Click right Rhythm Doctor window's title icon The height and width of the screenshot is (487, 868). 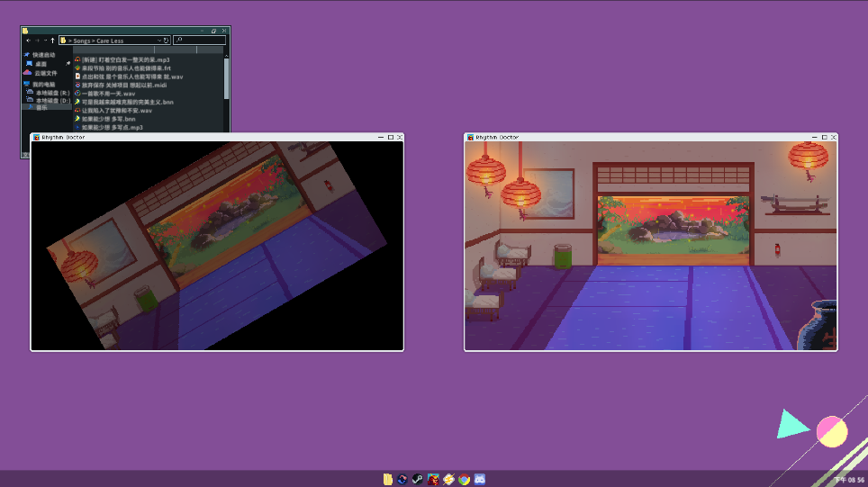tap(471, 137)
